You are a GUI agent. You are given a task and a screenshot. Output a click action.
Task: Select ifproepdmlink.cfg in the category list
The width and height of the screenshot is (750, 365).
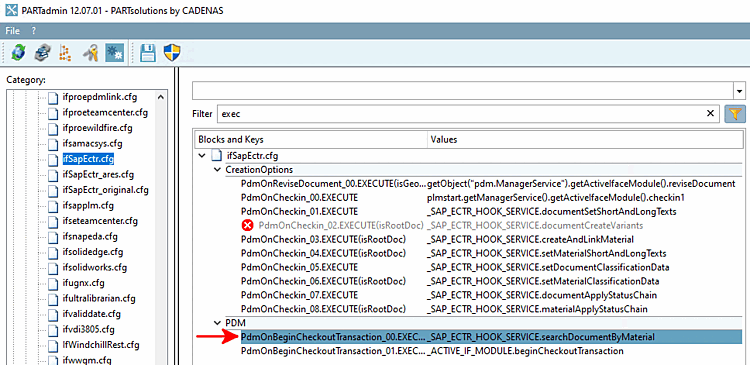coord(100,97)
